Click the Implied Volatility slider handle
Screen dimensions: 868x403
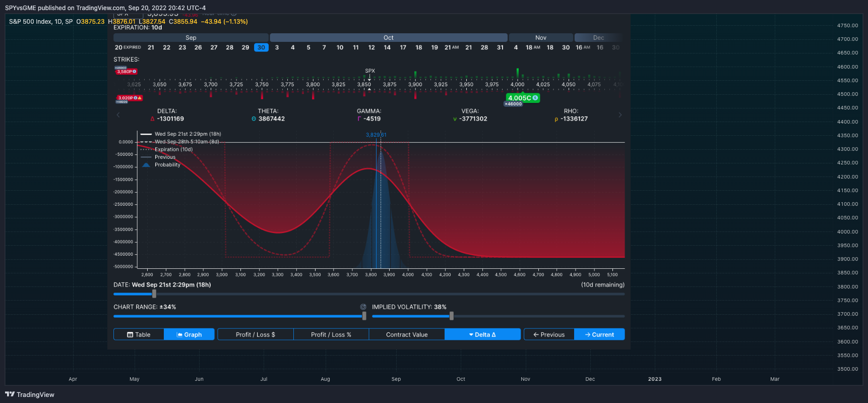point(452,316)
